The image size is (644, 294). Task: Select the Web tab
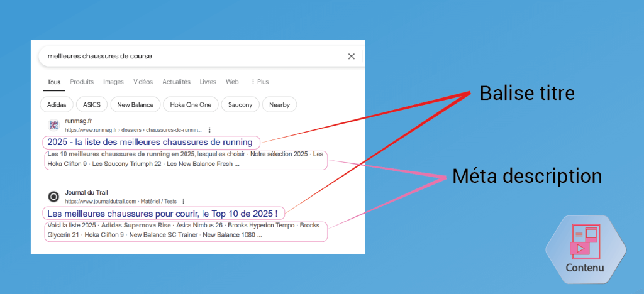[x=232, y=82]
